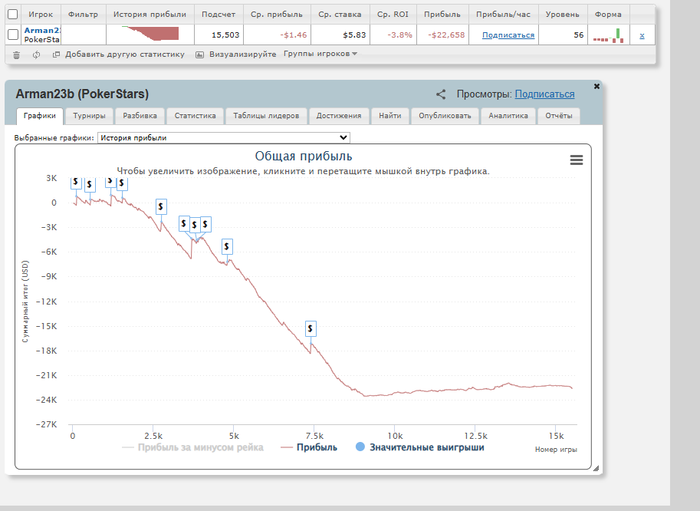The width and height of the screenshot is (700, 511).
Task: Open the Найти tab
Action: pyautogui.click(x=390, y=116)
